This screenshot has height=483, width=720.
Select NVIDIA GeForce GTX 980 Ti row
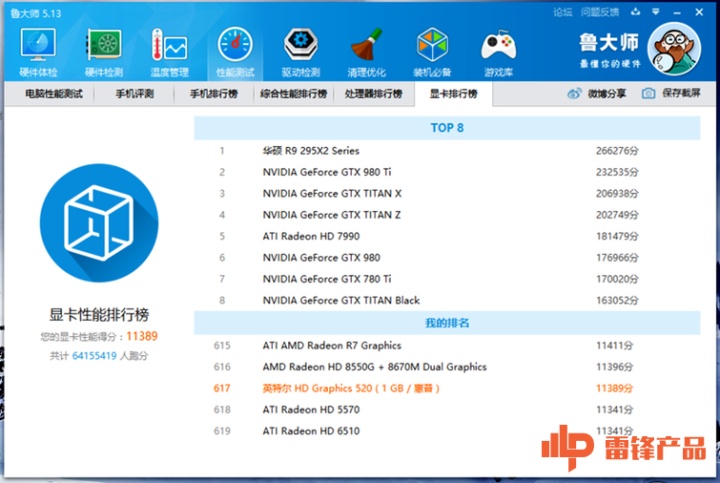pos(447,172)
